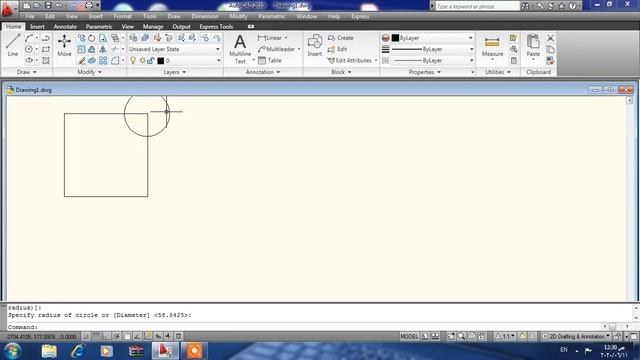Toggle Object Snap in status bar
Screen dimensions: 640x360
(x=127, y=336)
